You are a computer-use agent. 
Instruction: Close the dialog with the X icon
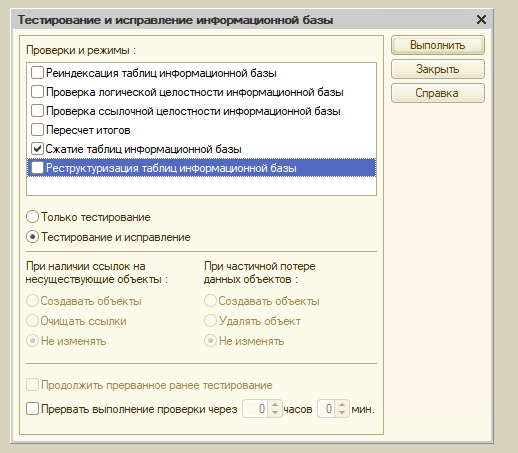click(x=481, y=20)
